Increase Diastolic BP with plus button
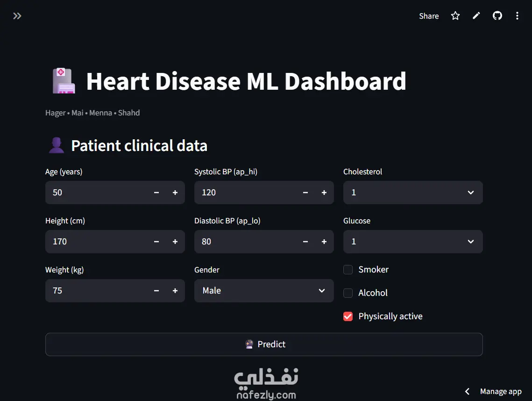Viewport: 532px width, 401px height. (x=324, y=242)
